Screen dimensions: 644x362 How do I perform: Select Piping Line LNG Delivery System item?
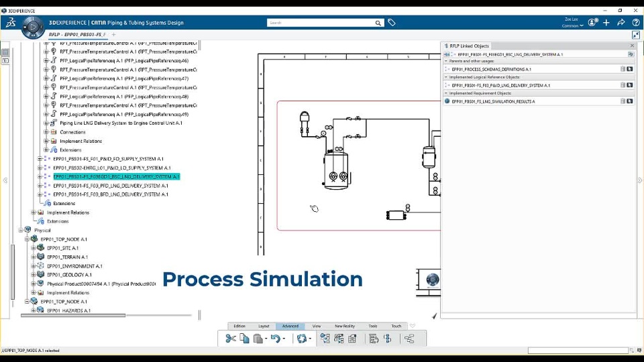point(121,123)
